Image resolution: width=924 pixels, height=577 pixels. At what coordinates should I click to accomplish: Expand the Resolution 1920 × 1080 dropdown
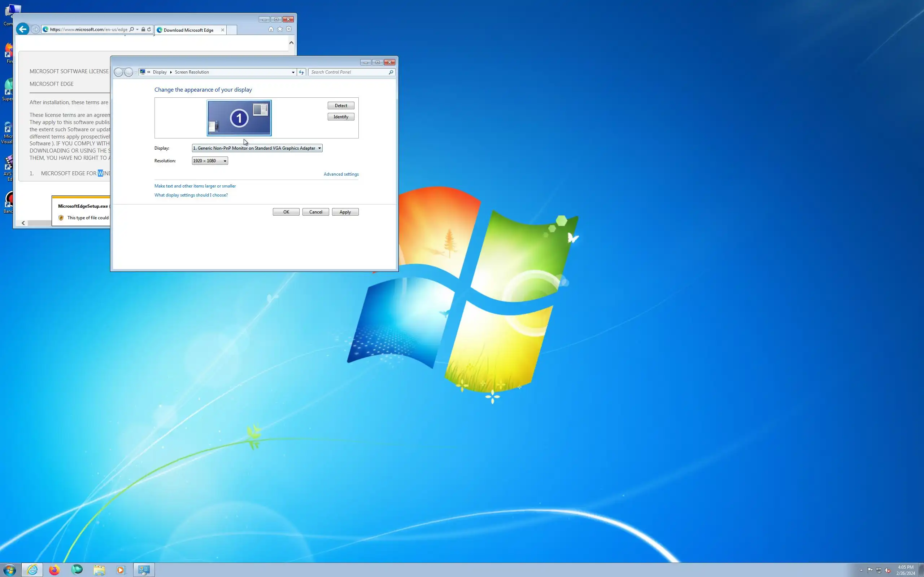click(x=210, y=161)
